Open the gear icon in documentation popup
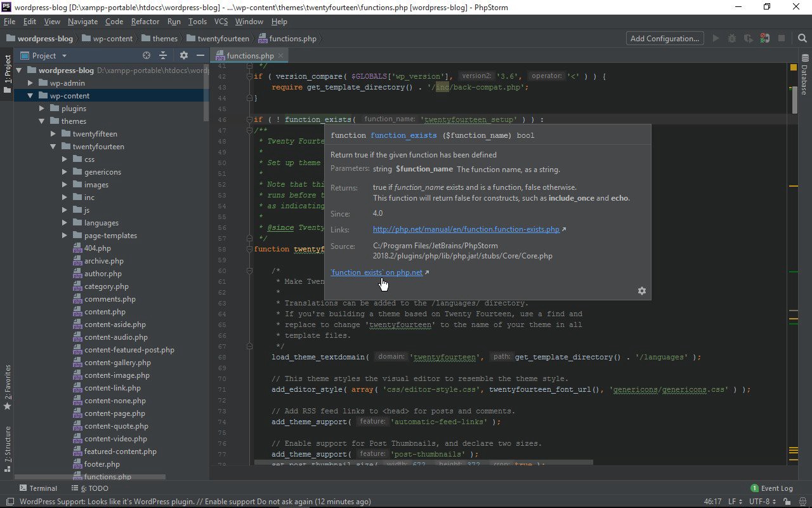Screen dimensions: 812x508 641,291
